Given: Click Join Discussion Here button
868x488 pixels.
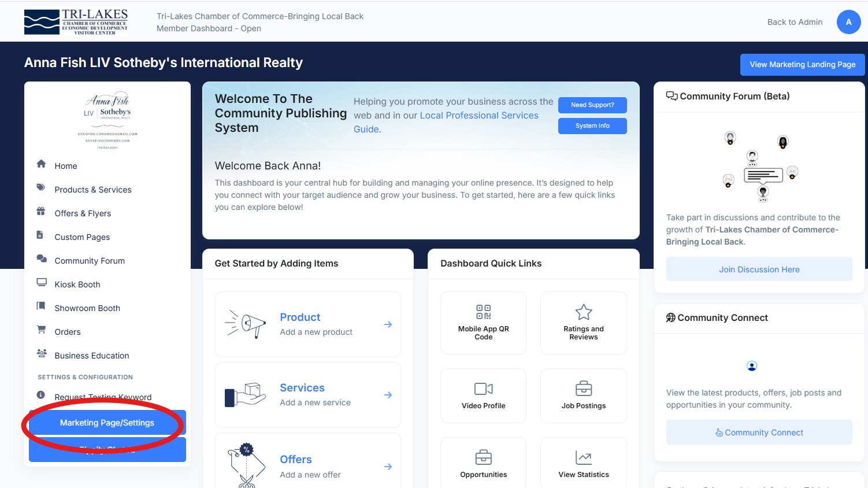Looking at the screenshot, I should pos(759,269).
